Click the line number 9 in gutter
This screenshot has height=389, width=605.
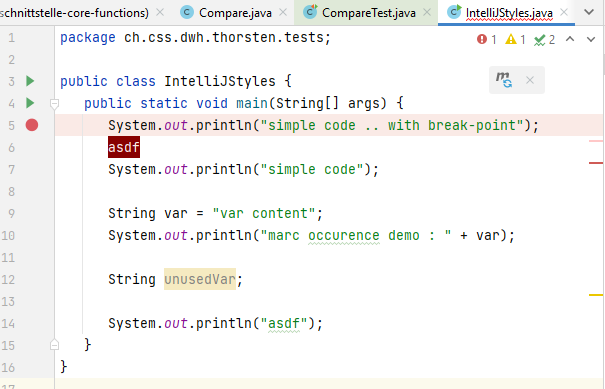(x=12, y=213)
